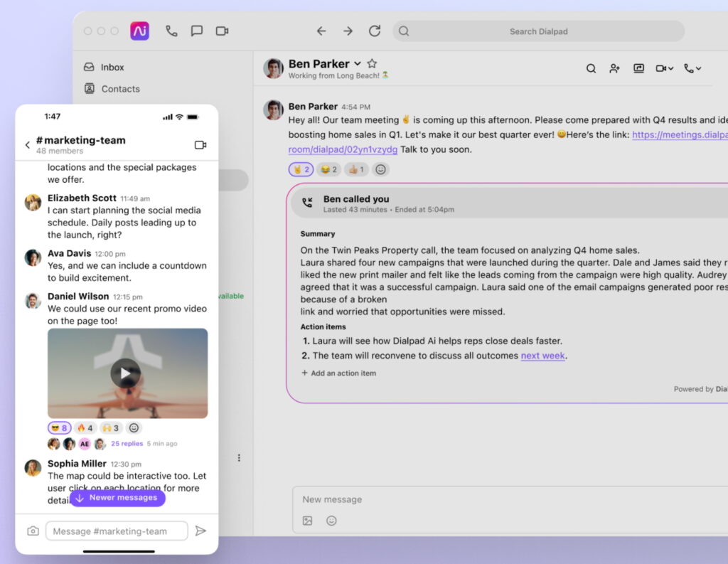Toggle the laughing emoji reaction with 2

328,169
